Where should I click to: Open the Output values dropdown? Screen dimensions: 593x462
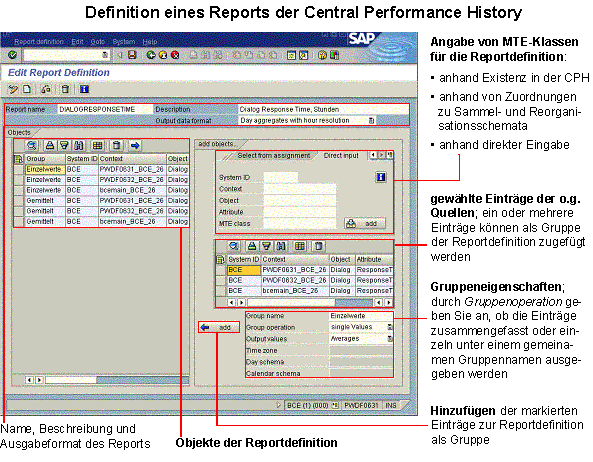390,339
